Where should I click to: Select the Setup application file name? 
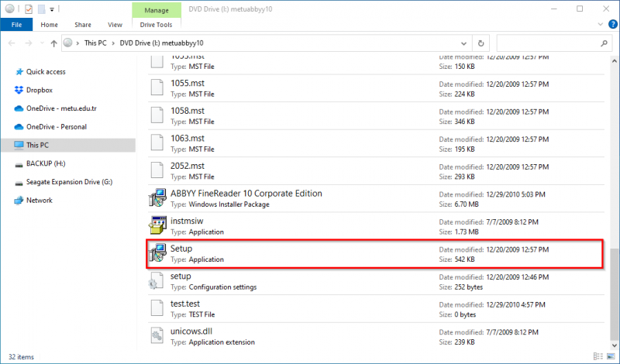(x=181, y=249)
